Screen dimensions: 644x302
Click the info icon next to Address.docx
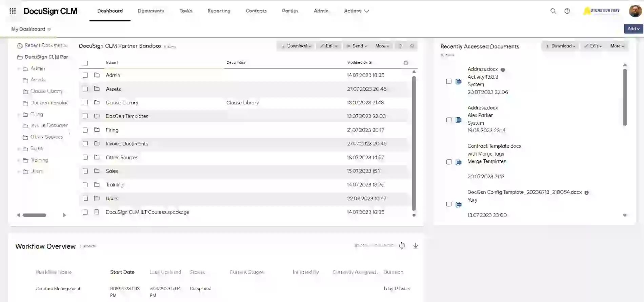pyautogui.click(x=503, y=69)
